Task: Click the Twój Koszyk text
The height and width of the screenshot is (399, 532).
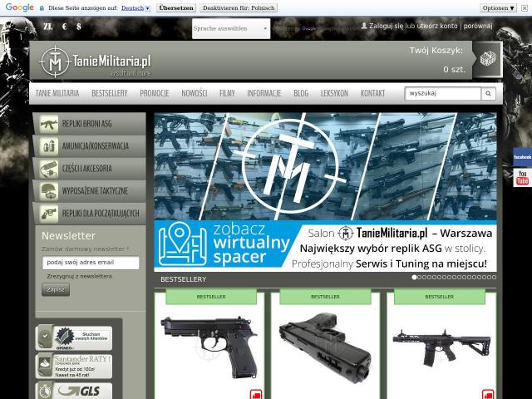Action: pyautogui.click(x=436, y=51)
